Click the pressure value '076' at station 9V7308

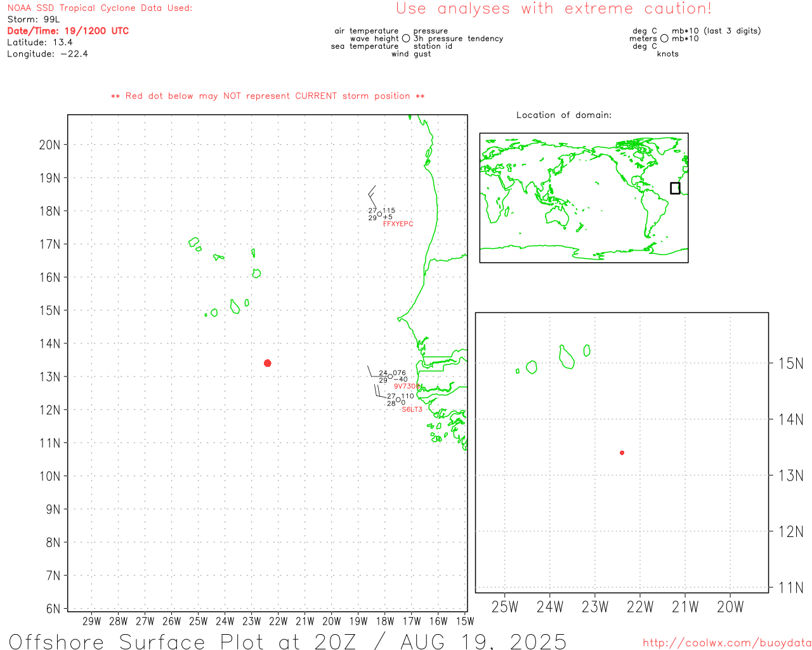(399, 373)
